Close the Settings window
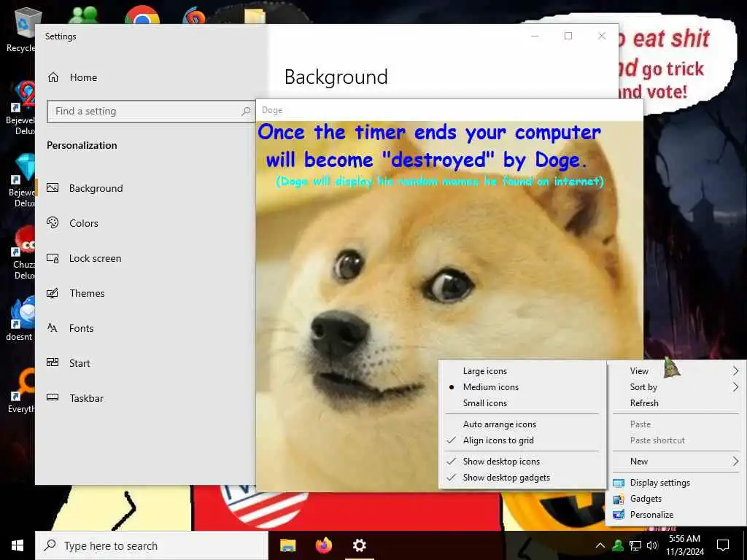 click(x=602, y=36)
